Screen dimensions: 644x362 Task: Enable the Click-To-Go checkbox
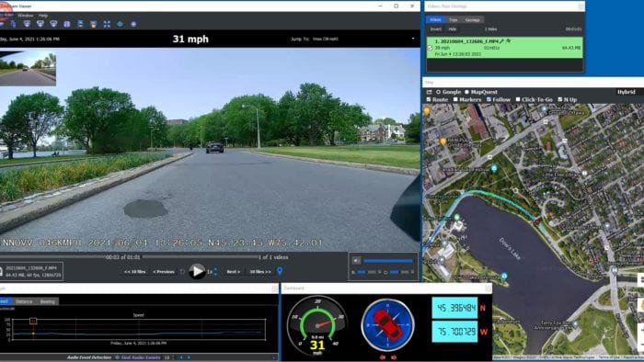[518, 99]
